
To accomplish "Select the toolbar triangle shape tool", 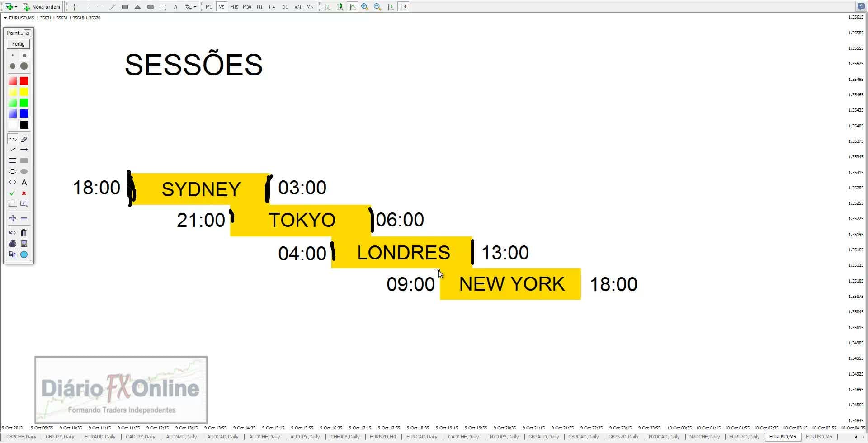I will point(138,7).
